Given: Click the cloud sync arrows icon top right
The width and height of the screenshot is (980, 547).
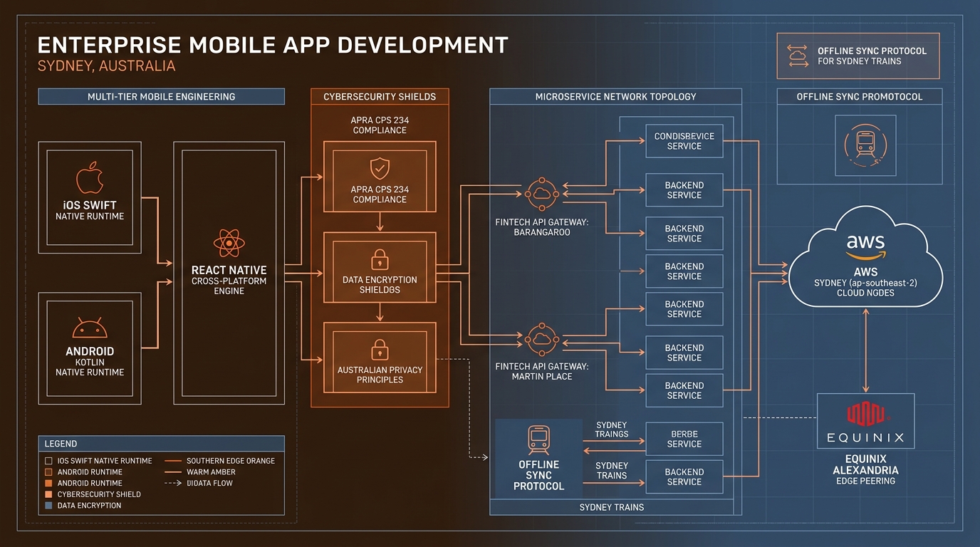Looking at the screenshot, I should click(x=797, y=56).
